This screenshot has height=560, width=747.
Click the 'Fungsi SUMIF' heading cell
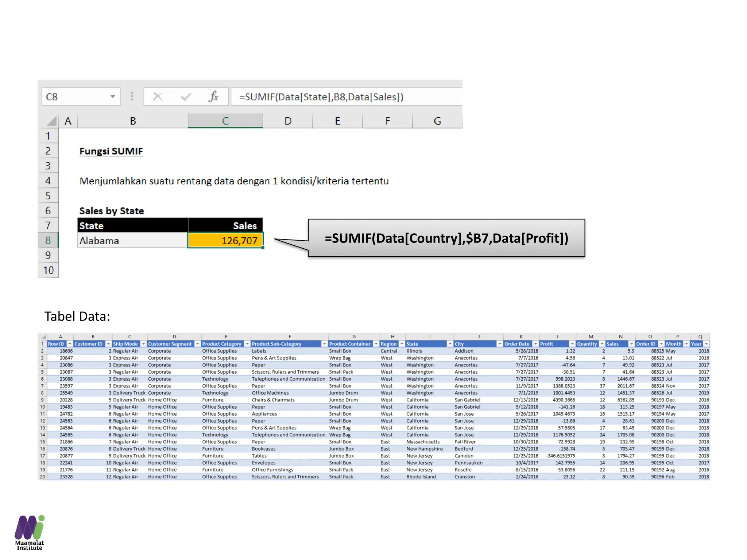111,151
